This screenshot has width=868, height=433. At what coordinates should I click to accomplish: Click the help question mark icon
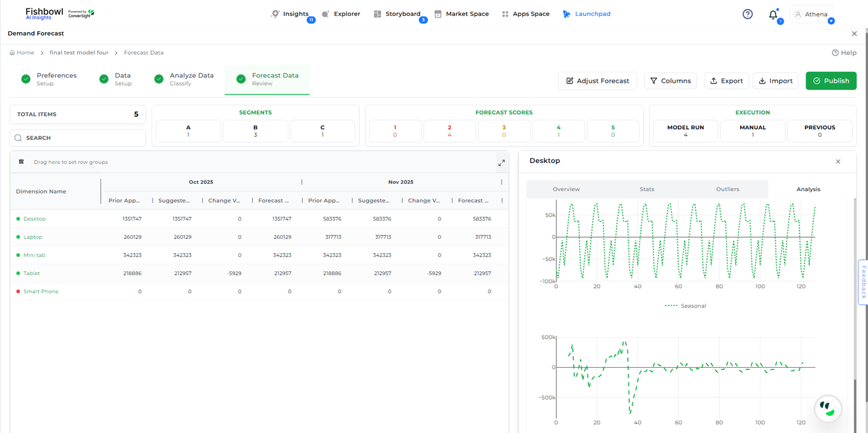coord(747,14)
